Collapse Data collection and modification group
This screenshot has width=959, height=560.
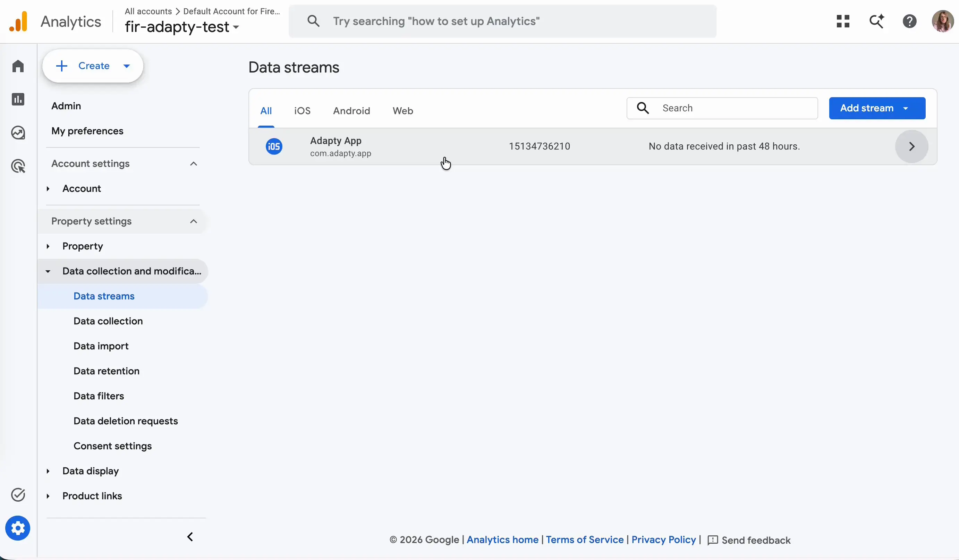tap(48, 271)
